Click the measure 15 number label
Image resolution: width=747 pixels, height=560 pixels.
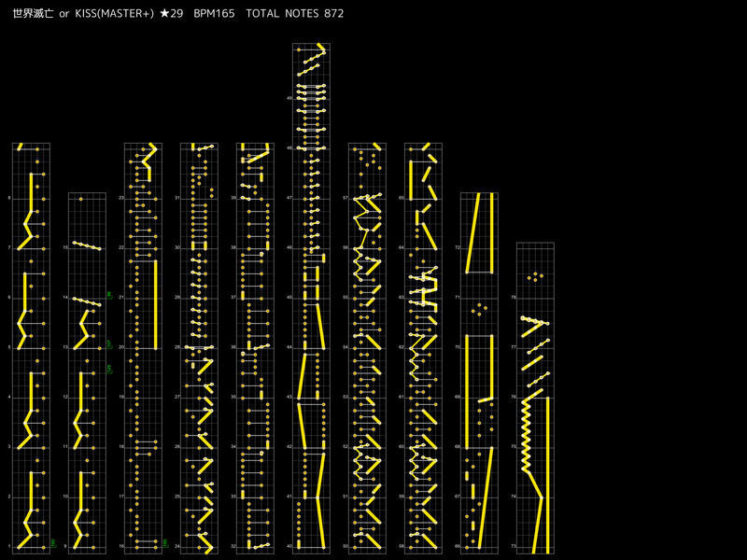64,248
